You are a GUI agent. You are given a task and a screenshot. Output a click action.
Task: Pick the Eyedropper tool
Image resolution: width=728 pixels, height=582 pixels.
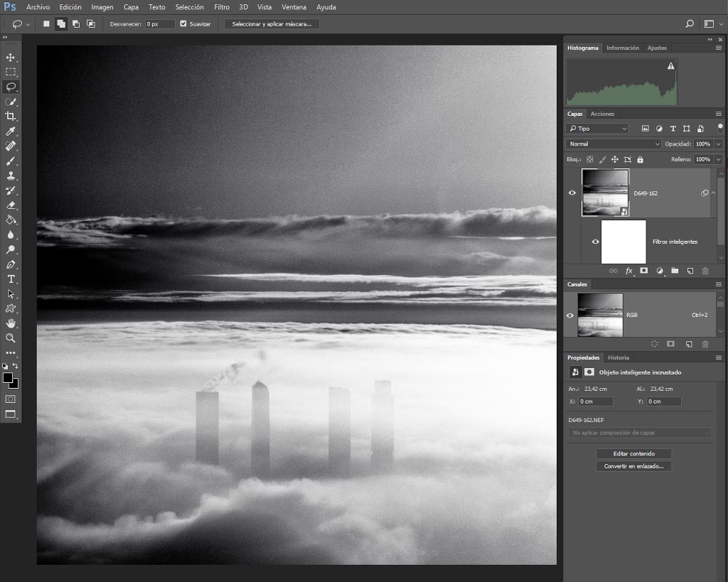[10, 131]
